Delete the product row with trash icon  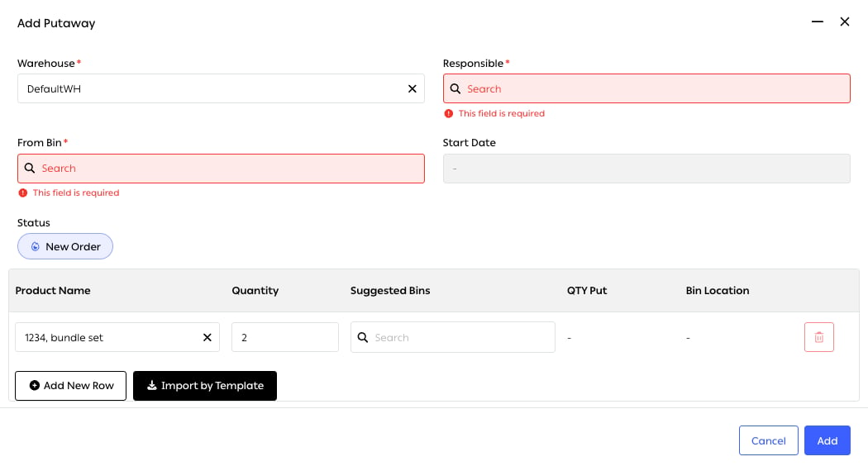pyautogui.click(x=818, y=337)
